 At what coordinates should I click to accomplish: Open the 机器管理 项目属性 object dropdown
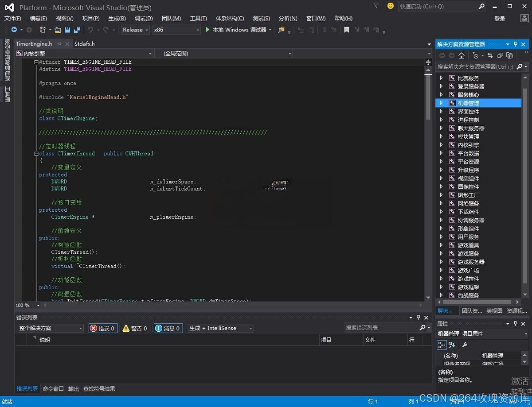click(482, 334)
